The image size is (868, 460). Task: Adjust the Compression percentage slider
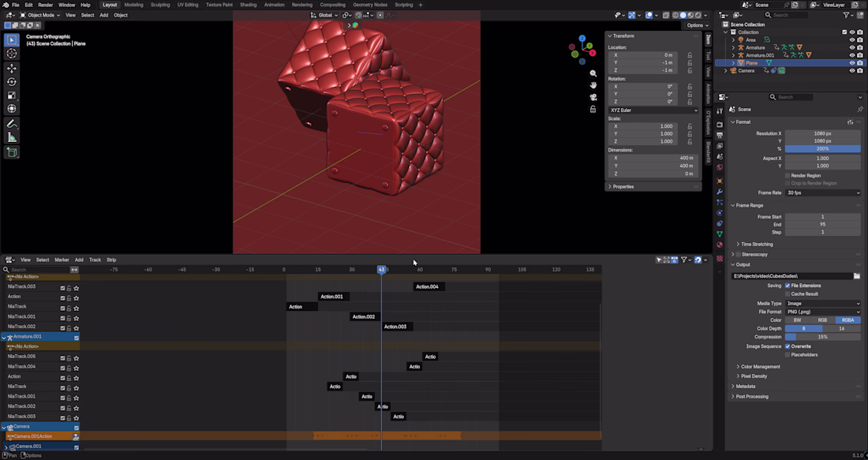(x=822, y=337)
